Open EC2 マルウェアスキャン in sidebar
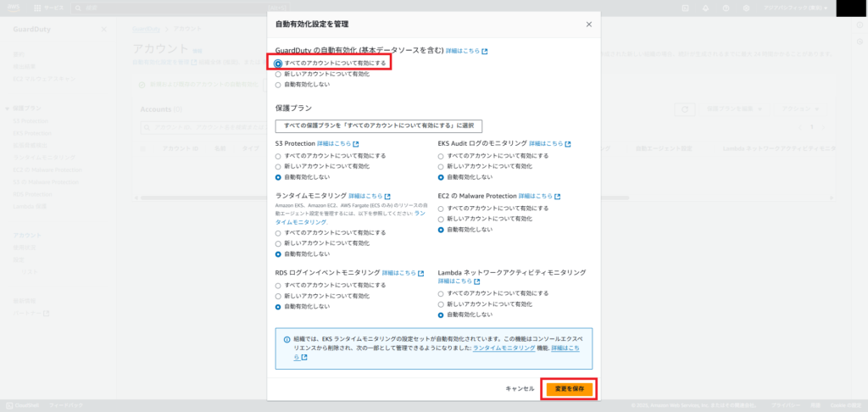Screen dimensions: 868x412 [x=44, y=79]
